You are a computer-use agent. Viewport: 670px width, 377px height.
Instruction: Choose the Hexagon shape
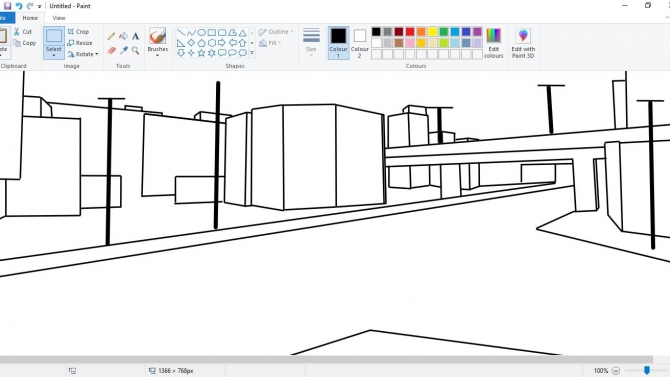click(212, 43)
